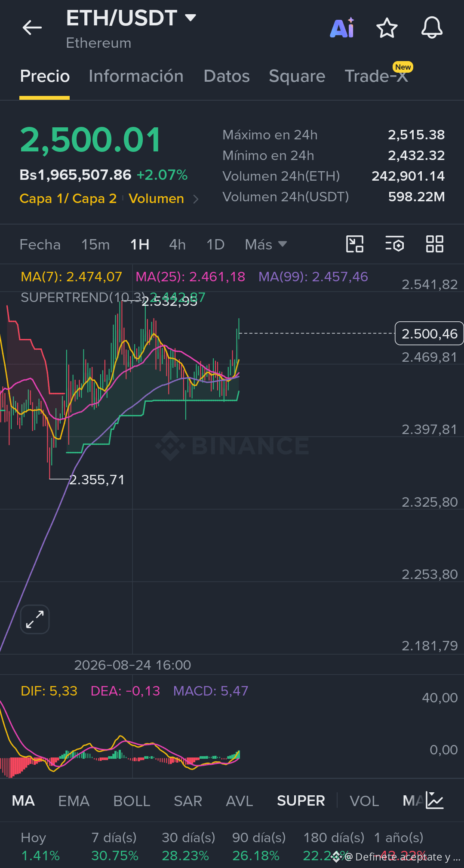Open the AI assistant icon

[x=342, y=28]
